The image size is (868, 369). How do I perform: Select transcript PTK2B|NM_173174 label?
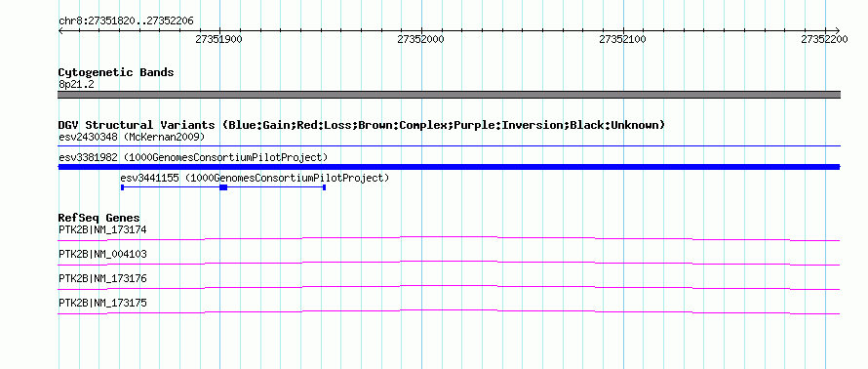[102, 229]
